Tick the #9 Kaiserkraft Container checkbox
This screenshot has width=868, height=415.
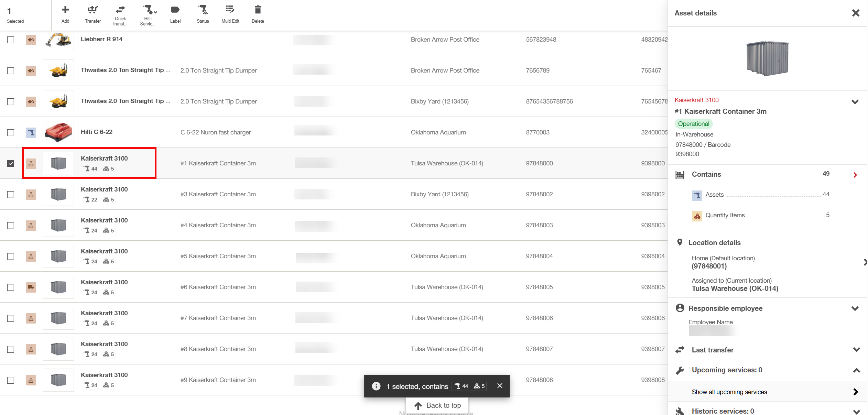coord(11,380)
